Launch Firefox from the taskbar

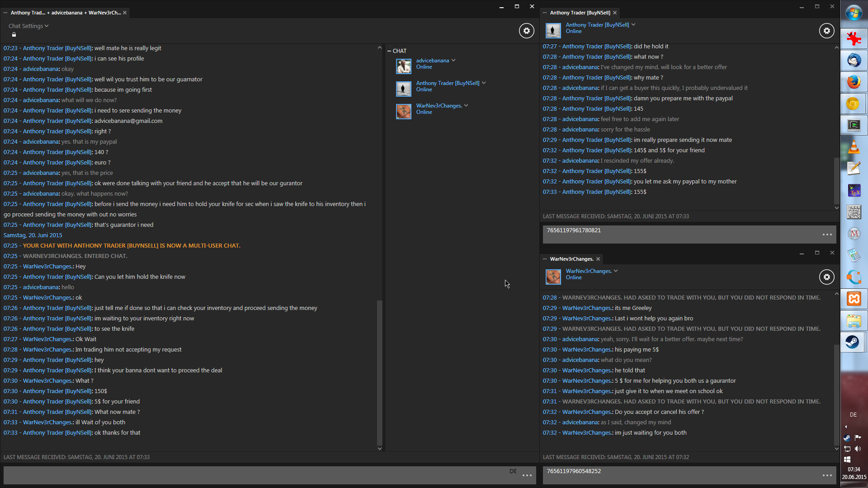coord(853,82)
